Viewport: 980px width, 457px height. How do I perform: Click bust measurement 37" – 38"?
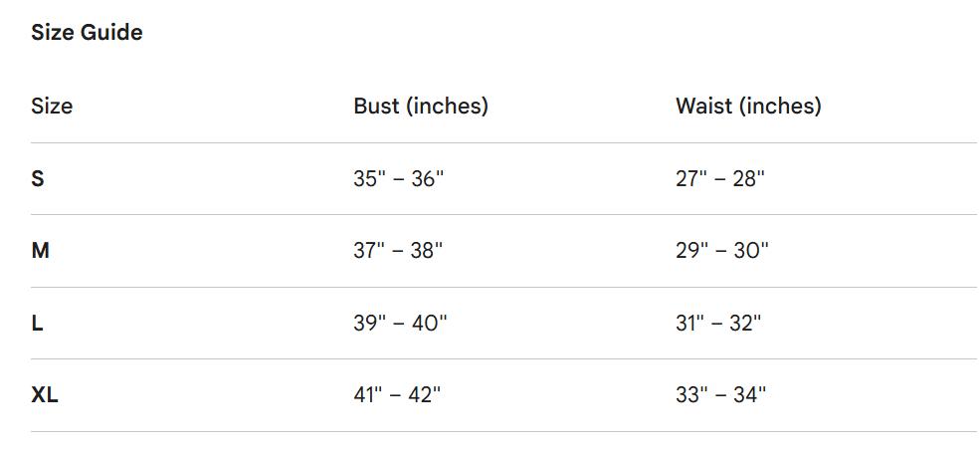[x=398, y=251]
